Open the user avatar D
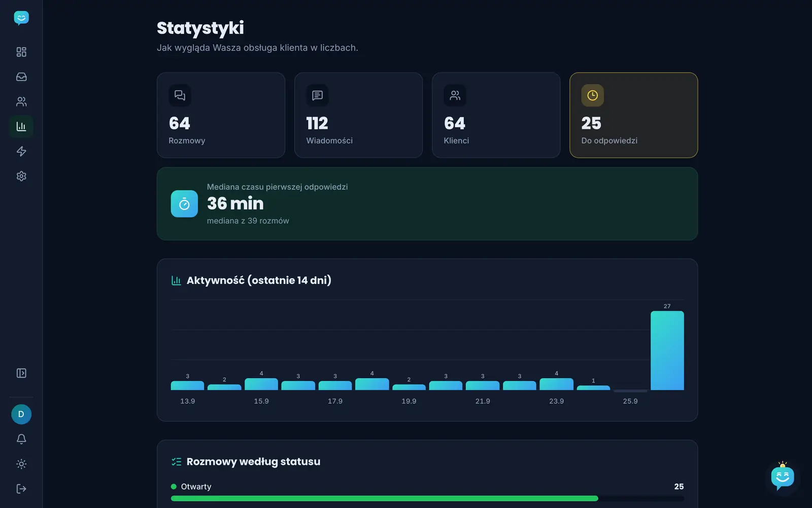Image resolution: width=812 pixels, height=508 pixels. [x=21, y=415]
